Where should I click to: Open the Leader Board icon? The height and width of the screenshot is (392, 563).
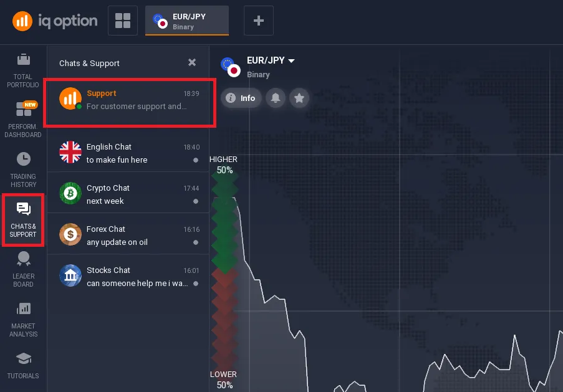pos(23,259)
